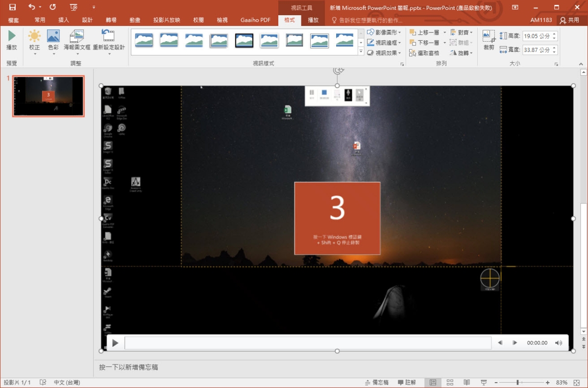Click the zoom slider in the status bar
This screenshot has height=388, width=588.
pyautogui.click(x=517, y=382)
